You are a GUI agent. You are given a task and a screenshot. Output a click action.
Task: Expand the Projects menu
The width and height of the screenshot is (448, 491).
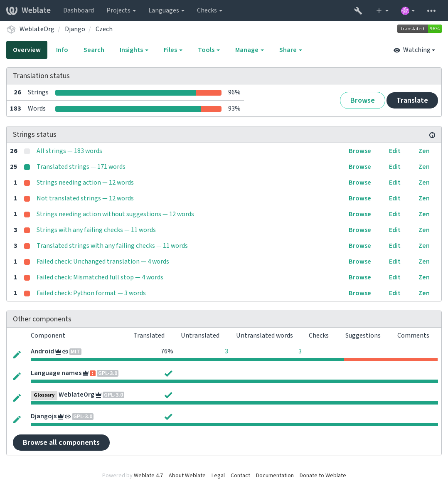(x=121, y=10)
